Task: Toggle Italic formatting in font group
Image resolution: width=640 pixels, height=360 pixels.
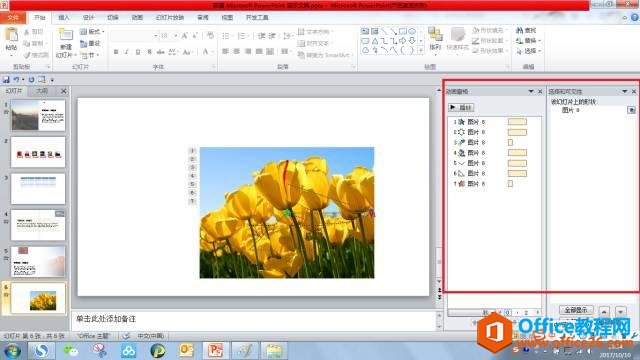Action: 127,52
